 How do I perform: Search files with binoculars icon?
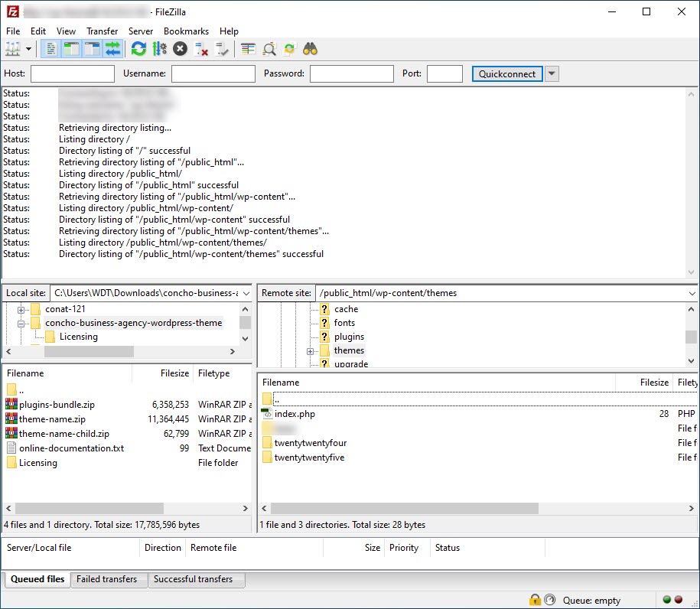310,49
